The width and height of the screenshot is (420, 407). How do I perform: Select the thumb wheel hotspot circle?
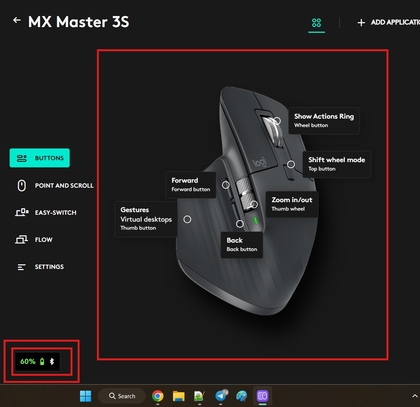(254, 204)
